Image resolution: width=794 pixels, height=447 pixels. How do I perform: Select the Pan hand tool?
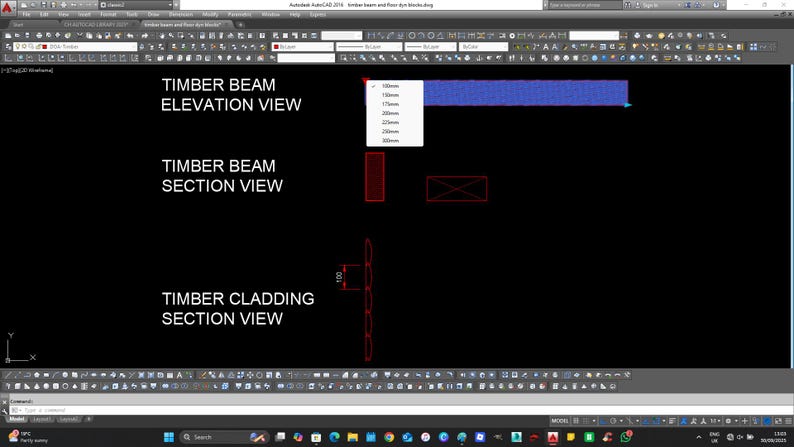(x=162, y=35)
